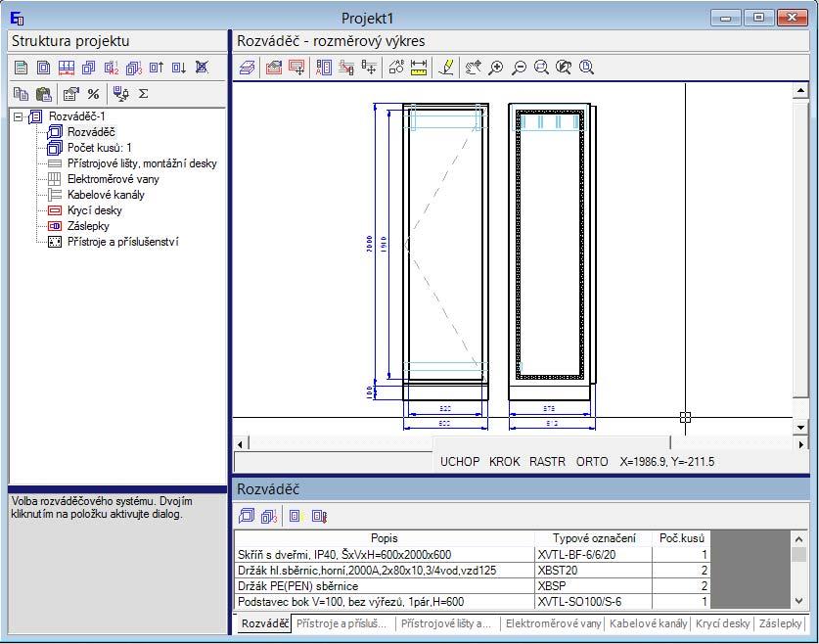819x644 pixels.
Task: Open the 'Elektroměrové vany' bottom tab
Action: tap(553, 623)
